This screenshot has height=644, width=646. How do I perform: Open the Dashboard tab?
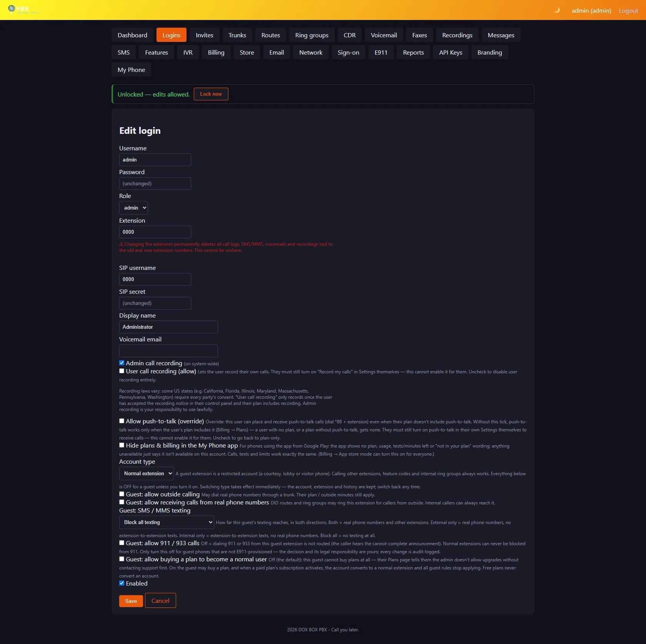(132, 35)
